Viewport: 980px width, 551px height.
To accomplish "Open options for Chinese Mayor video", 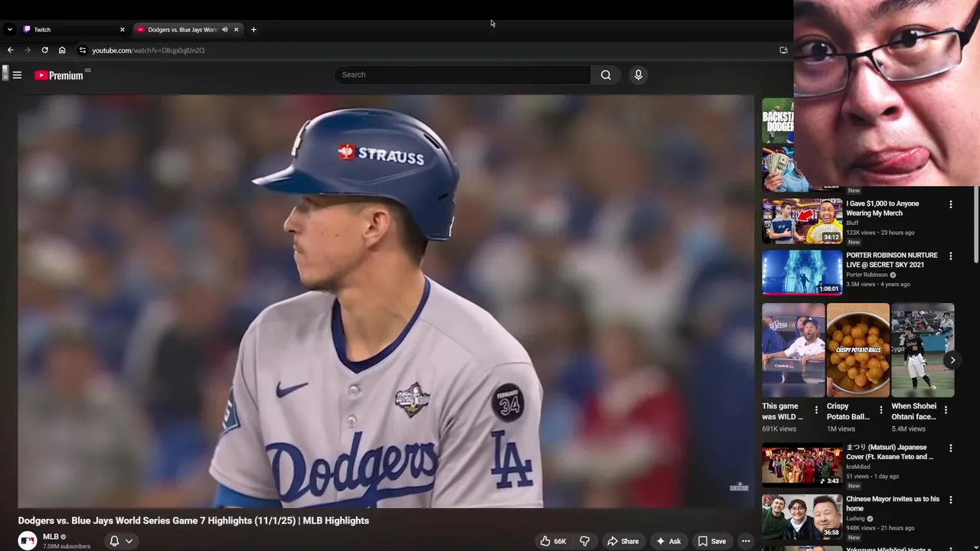I will pyautogui.click(x=951, y=500).
